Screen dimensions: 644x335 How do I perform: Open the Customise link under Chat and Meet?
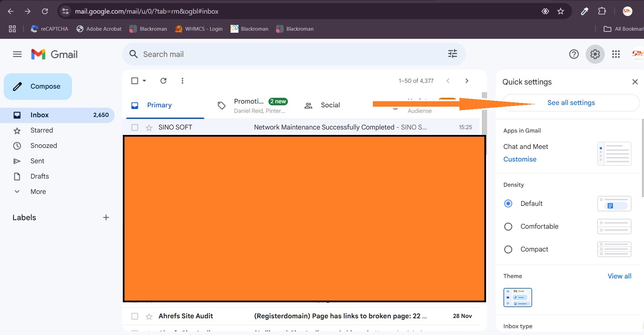click(519, 159)
